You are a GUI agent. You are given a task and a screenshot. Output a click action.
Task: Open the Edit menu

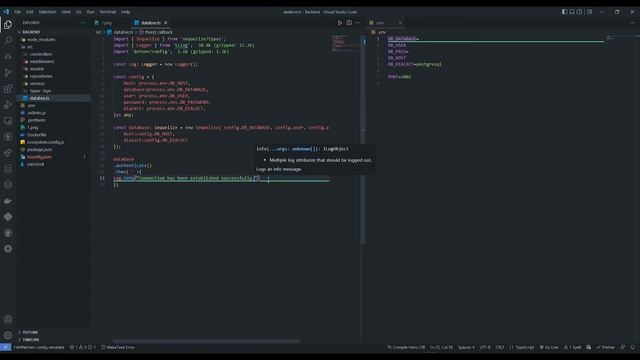tap(30, 12)
